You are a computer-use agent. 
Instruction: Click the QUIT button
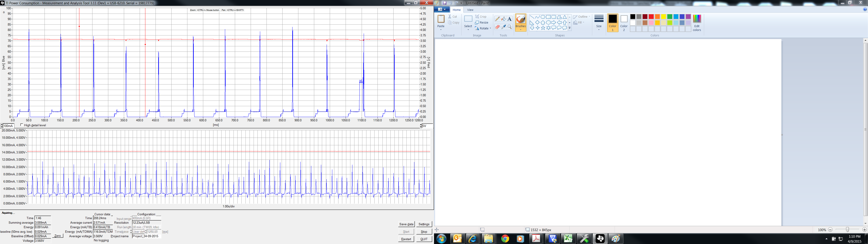(x=424, y=239)
